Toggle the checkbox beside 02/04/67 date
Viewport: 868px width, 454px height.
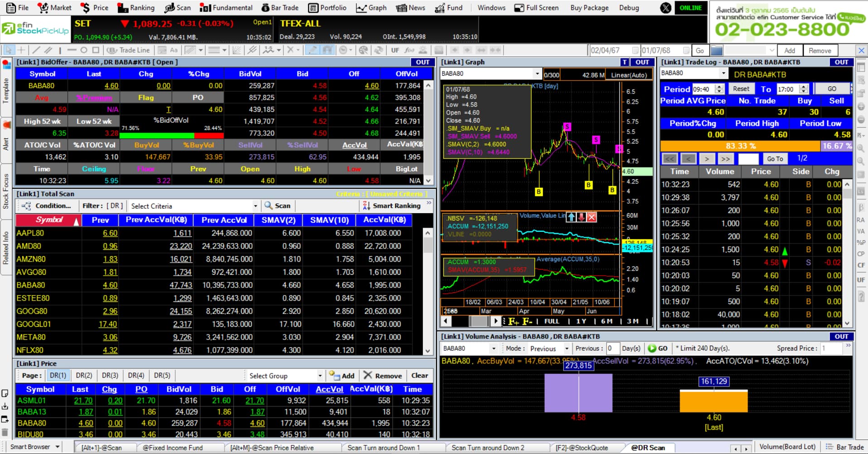click(x=635, y=50)
